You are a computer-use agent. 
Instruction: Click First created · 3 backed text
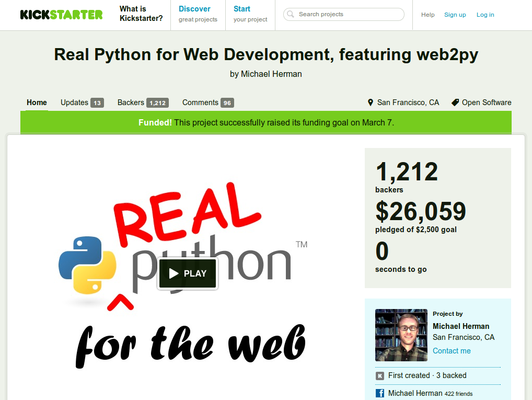point(427,375)
